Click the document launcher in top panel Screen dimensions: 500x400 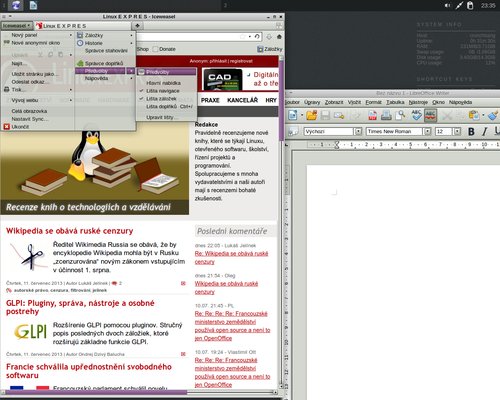(33, 5)
